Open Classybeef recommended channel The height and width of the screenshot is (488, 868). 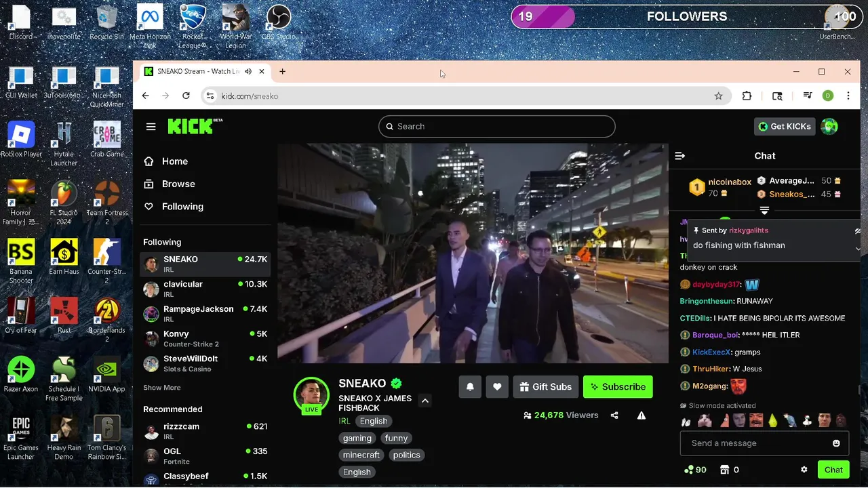pyautogui.click(x=205, y=479)
